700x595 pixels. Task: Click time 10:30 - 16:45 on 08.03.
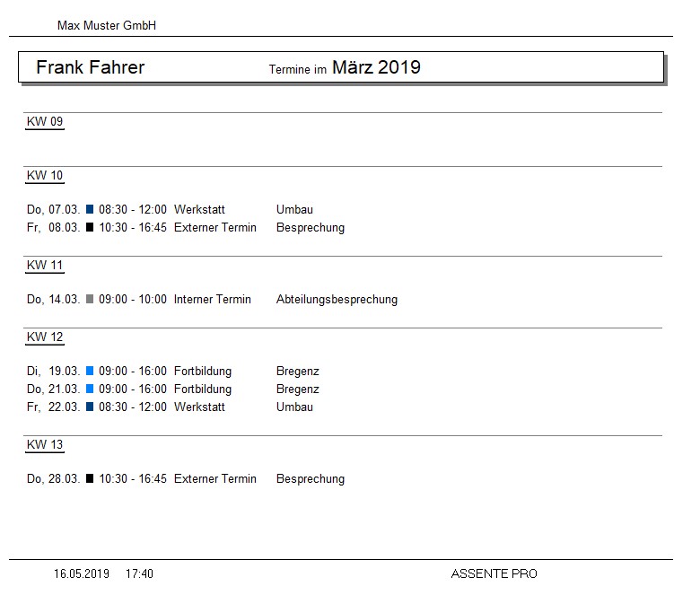point(133,227)
